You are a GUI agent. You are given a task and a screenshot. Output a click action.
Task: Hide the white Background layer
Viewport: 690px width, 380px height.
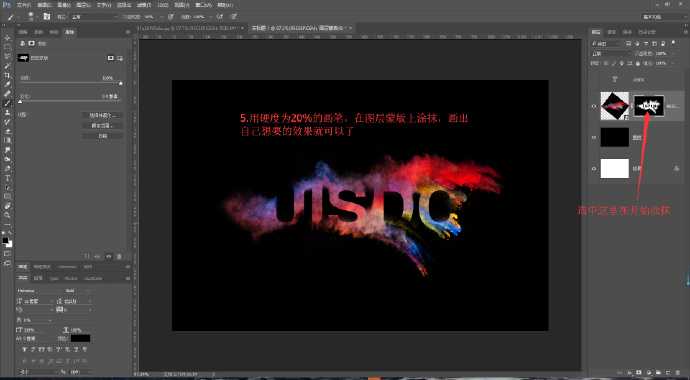[x=595, y=168]
